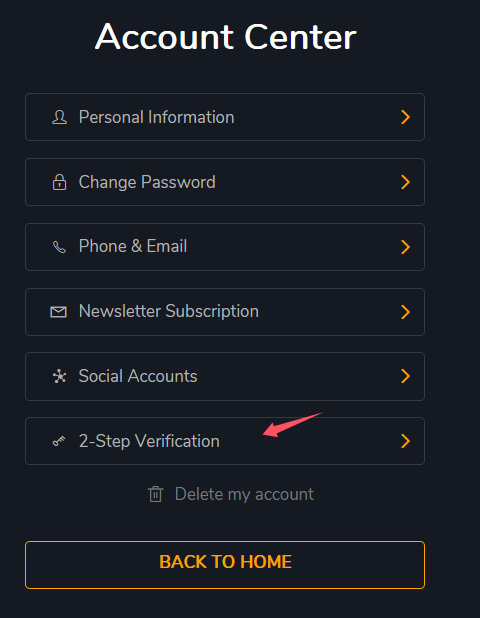Click the person icon beside Personal Information
480x618 pixels.
pos(60,117)
